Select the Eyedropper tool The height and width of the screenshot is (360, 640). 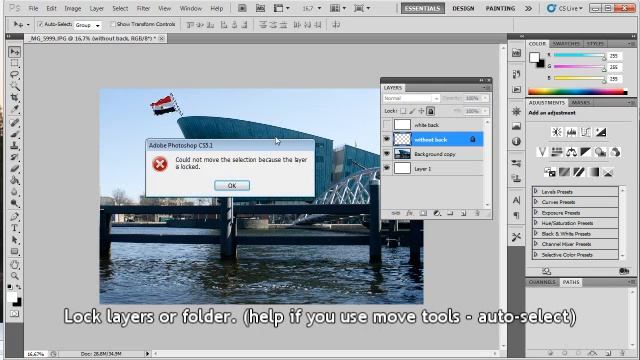tap(15, 109)
